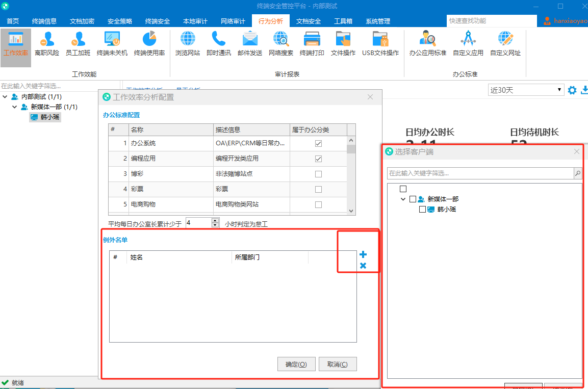This screenshot has height=389, width=588.
Task: Click the 确定(O) button
Action: click(296, 364)
